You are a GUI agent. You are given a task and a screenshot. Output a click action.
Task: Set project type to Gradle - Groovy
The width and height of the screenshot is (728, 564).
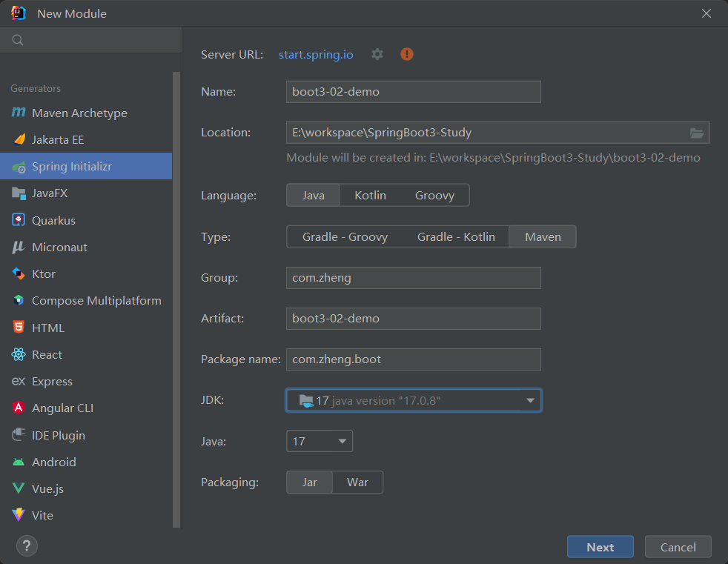345,237
